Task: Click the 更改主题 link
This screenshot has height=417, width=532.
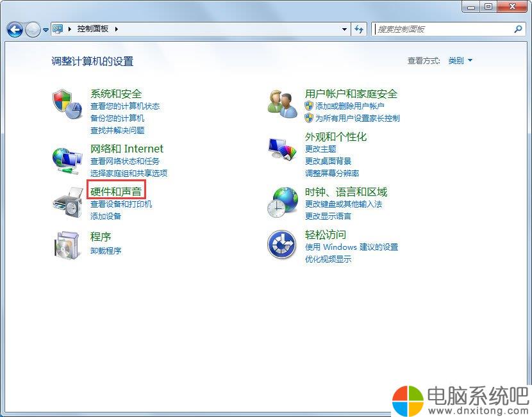Action: click(320, 149)
